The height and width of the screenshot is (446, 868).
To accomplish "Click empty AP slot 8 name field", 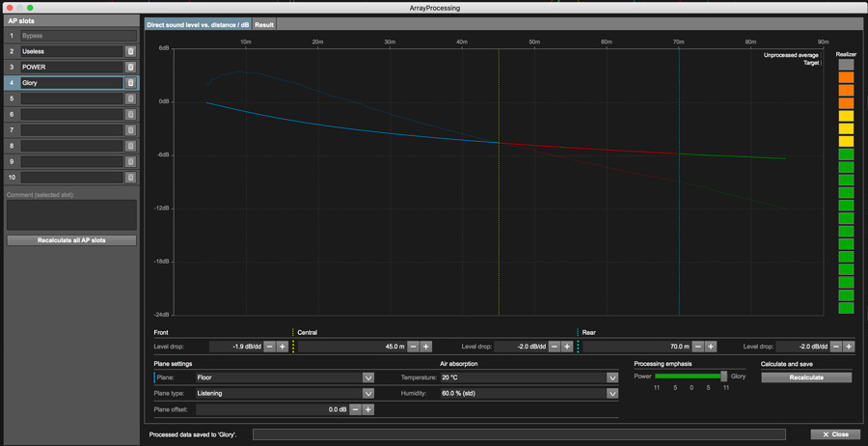I will 71,147.
